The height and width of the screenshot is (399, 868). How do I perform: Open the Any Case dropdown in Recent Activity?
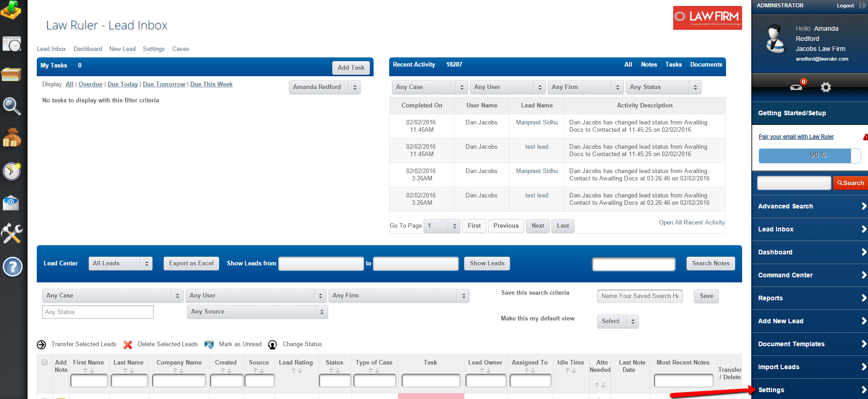pyautogui.click(x=430, y=87)
